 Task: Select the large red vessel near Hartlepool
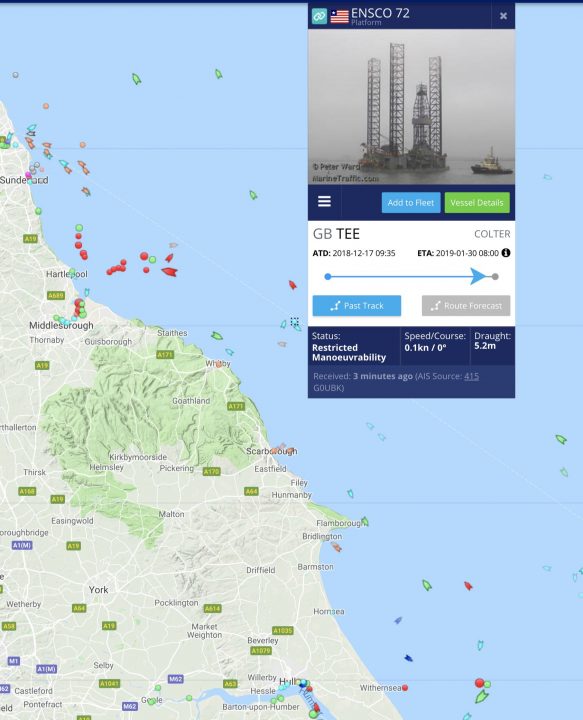click(169, 272)
